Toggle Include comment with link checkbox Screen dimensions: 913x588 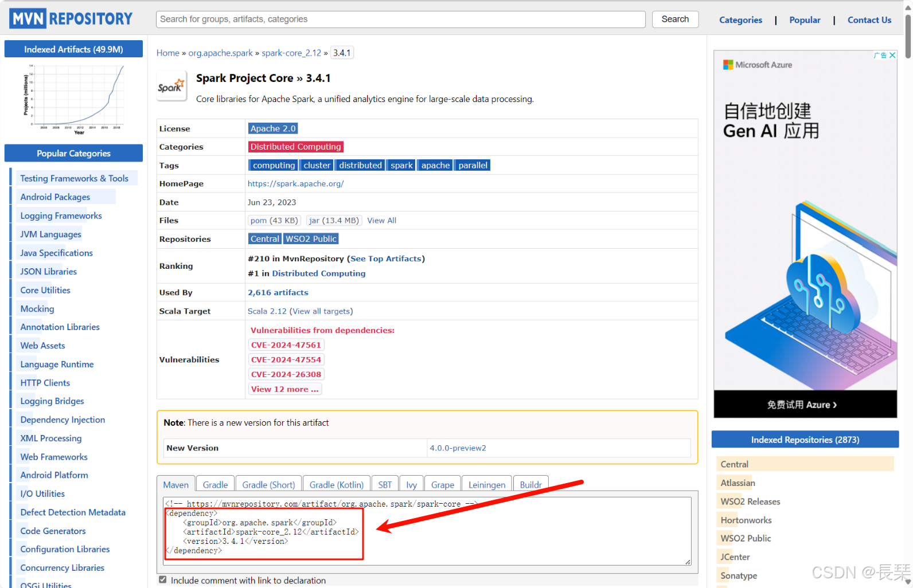click(x=163, y=580)
